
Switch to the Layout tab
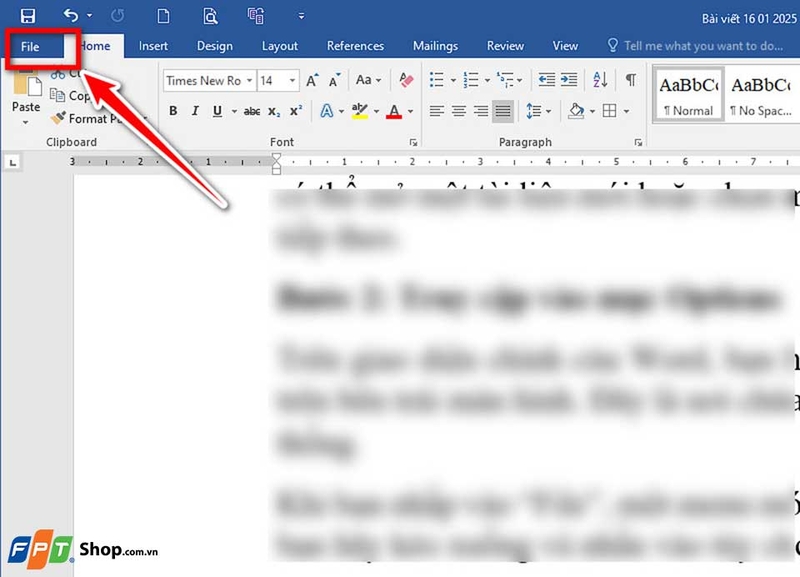tap(280, 46)
